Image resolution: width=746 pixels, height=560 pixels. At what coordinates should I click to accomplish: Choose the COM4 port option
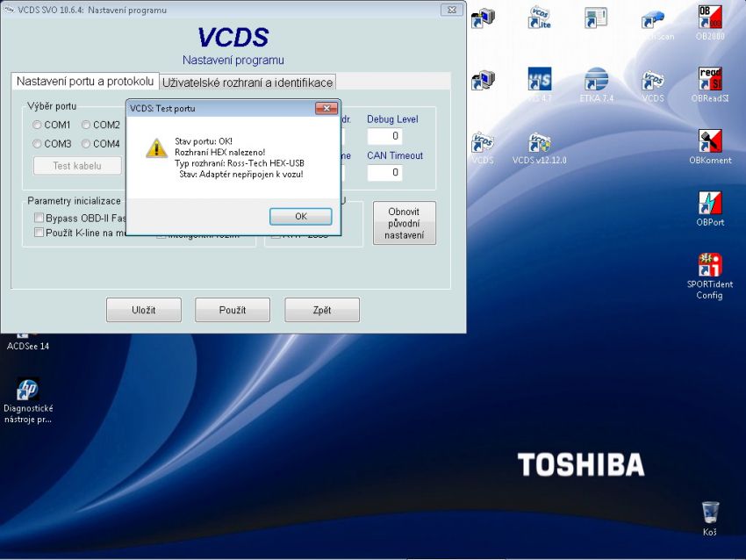pyautogui.click(x=86, y=144)
